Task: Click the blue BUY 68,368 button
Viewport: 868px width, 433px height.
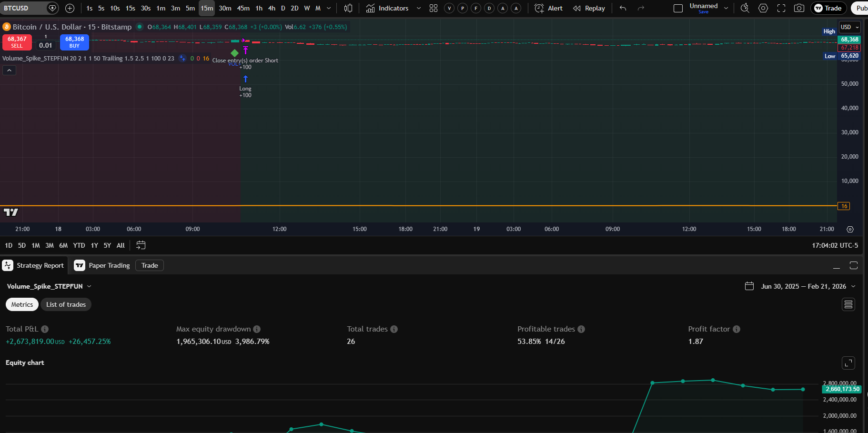Action: point(74,42)
